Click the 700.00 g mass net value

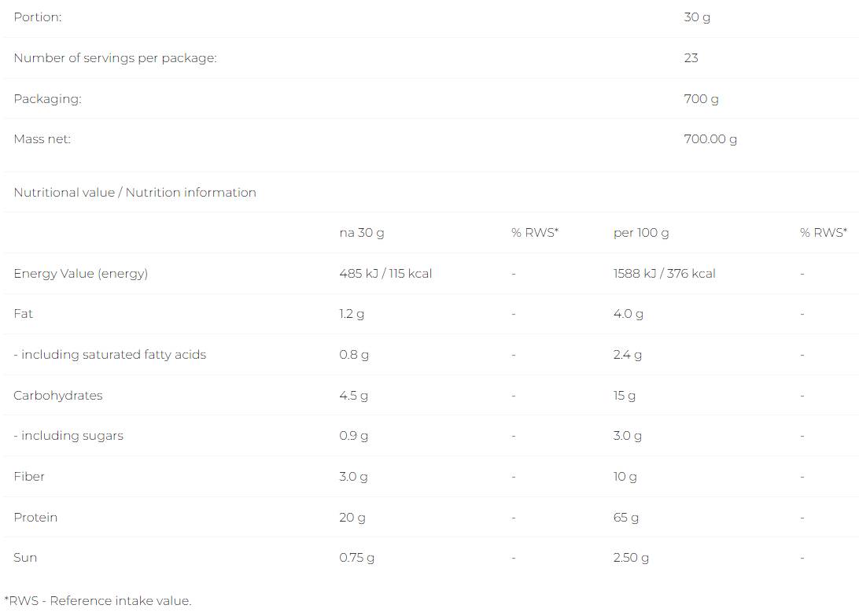click(710, 139)
